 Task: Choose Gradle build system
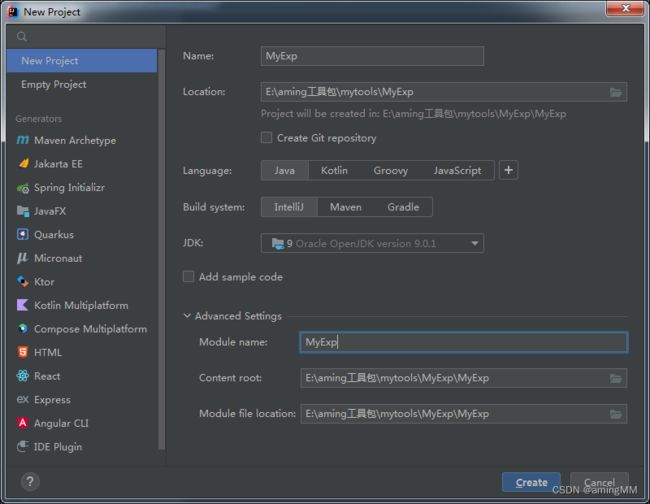(403, 207)
